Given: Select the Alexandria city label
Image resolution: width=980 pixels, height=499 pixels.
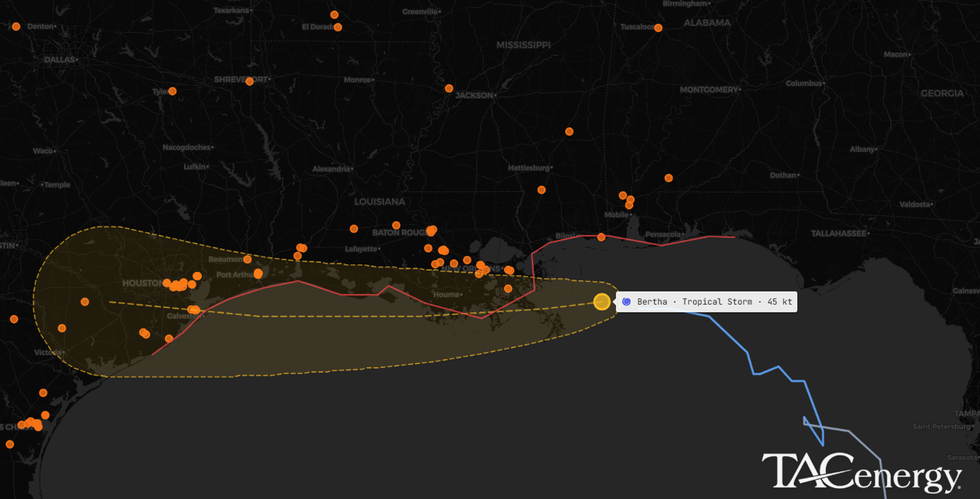Looking at the screenshot, I should click(x=331, y=169).
